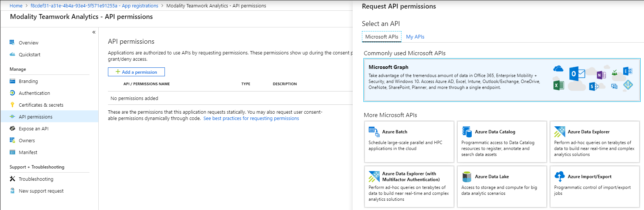This screenshot has height=210, width=644.
Task: Click the OneNote icon in Microsoft Graph
Action: tap(601, 75)
